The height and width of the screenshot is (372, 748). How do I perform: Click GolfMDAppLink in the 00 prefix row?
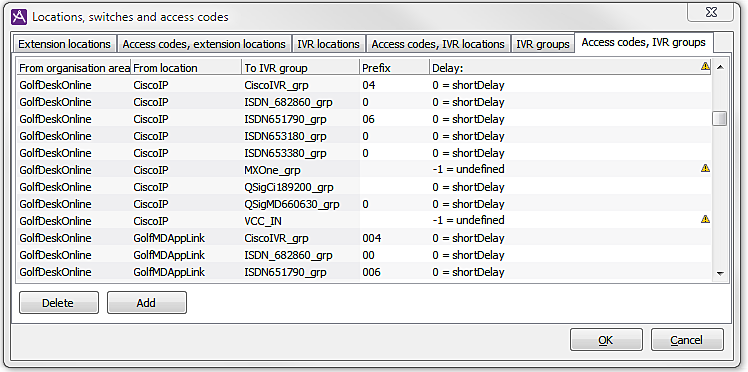pyautogui.click(x=169, y=255)
